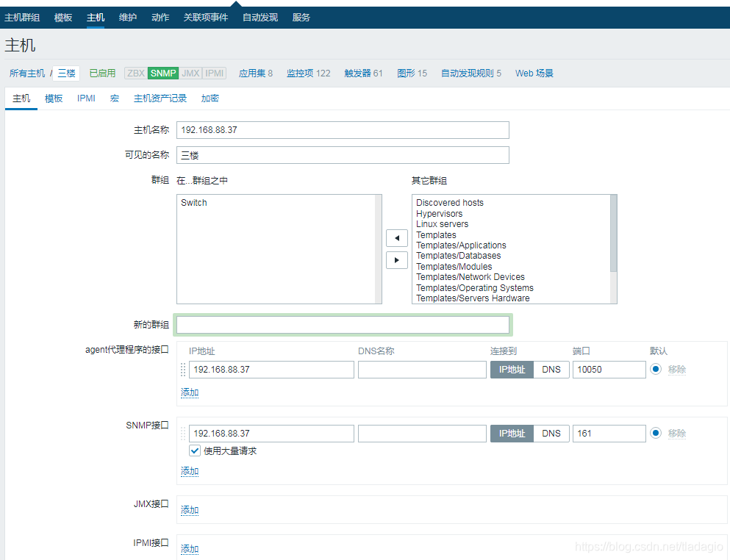Open 自动发现 in top navigation
Screen dimensions: 730x560
260,18
